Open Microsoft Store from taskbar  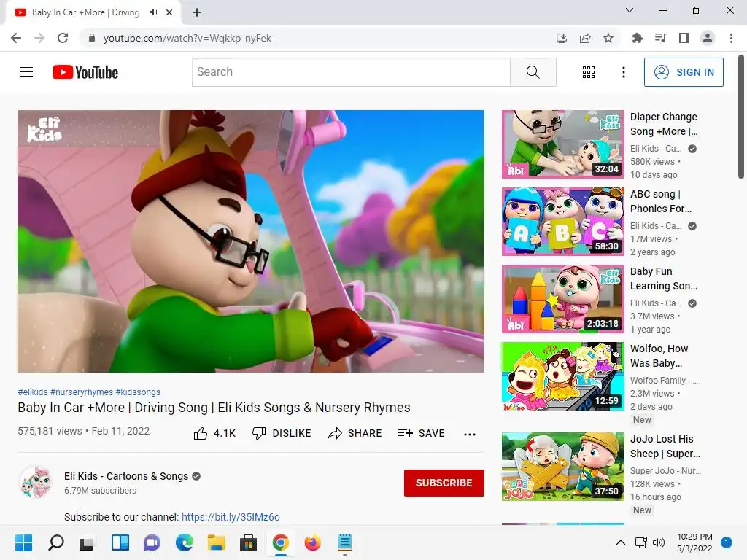click(x=248, y=542)
